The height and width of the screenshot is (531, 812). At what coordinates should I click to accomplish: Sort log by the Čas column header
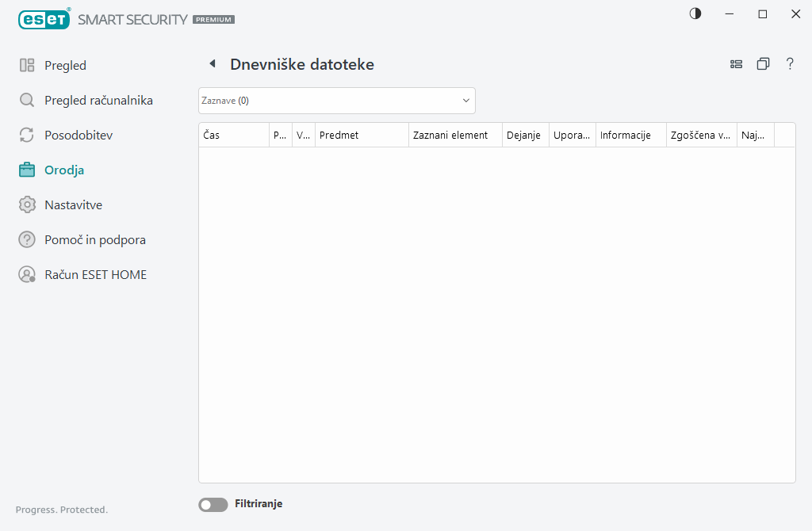coord(233,136)
